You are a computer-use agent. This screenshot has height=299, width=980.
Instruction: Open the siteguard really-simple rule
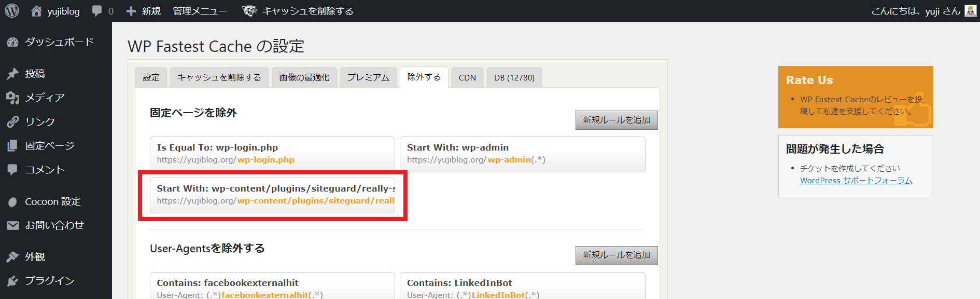[x=272, y=195]
